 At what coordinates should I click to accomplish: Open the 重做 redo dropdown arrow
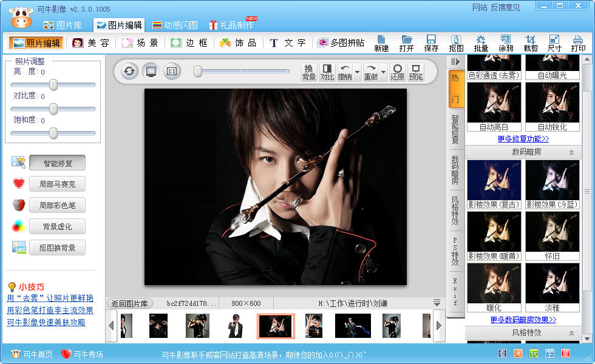(x=384, y=72)
